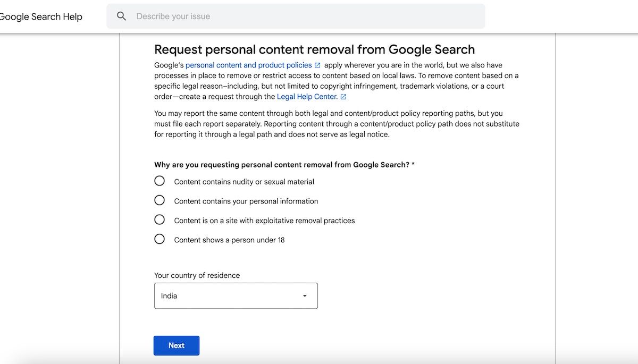The image size is (638, 364).
Task: Click the external-link icon beside product policies
Action: pyautogui.click(x=317, y=64)
